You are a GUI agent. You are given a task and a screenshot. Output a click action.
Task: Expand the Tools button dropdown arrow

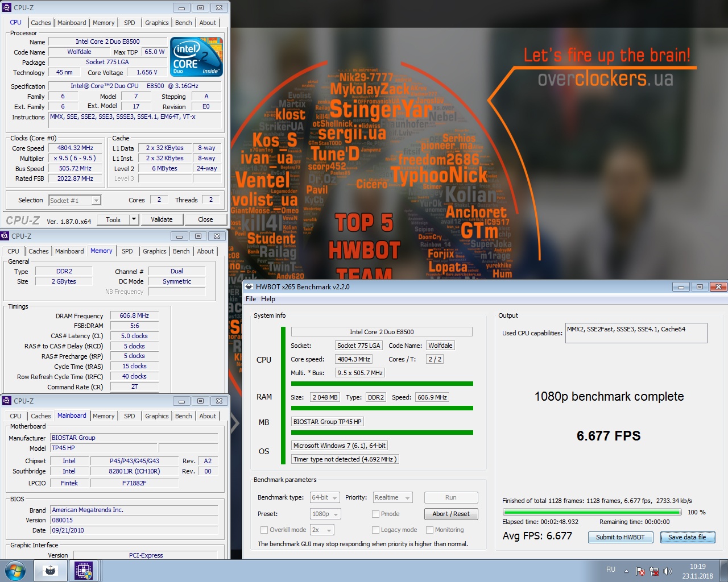click(x=134, y=219)
